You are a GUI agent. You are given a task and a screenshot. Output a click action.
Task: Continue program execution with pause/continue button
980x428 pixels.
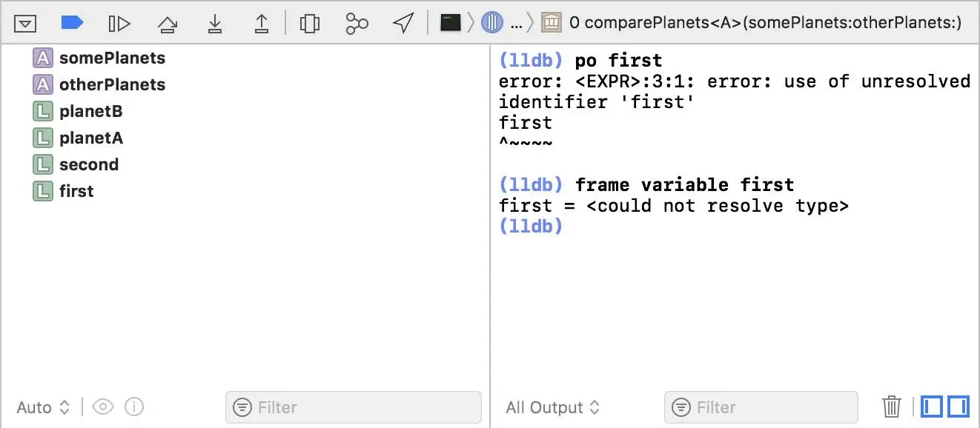(x=119, y=24)
